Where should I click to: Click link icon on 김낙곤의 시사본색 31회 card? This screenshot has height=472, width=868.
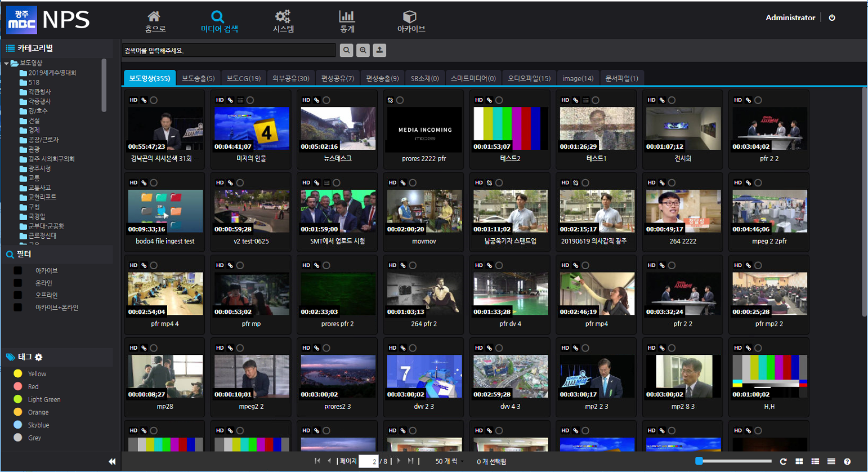pyautogui.click(x=144, y=100)
